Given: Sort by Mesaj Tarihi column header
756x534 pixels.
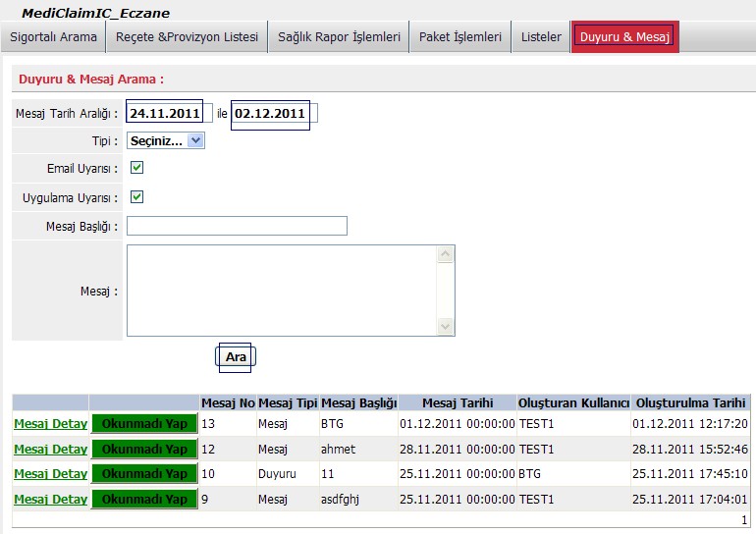Looking at the screenshot, I should pyautogui.click(x=457, y=402).
